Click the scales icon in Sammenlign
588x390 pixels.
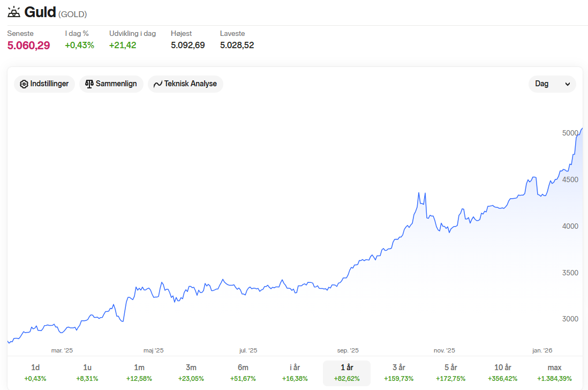coord(89,84)
